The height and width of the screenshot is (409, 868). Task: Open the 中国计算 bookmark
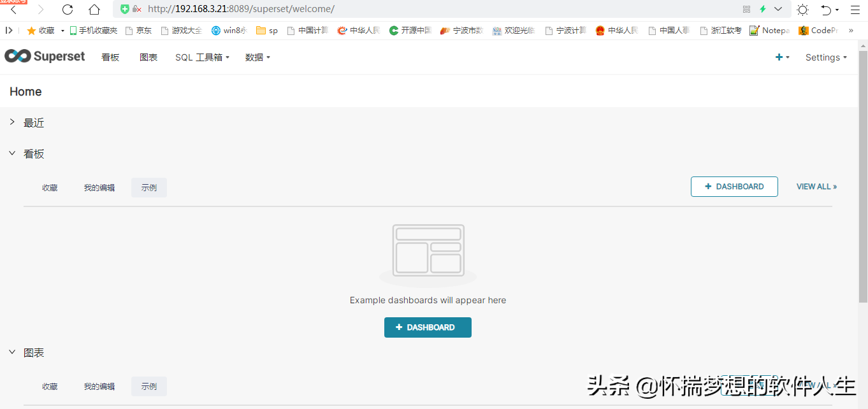click(307, 30)
